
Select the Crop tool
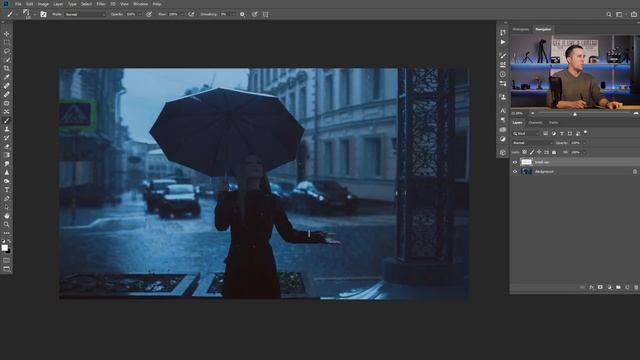click(x=7, y=68)
